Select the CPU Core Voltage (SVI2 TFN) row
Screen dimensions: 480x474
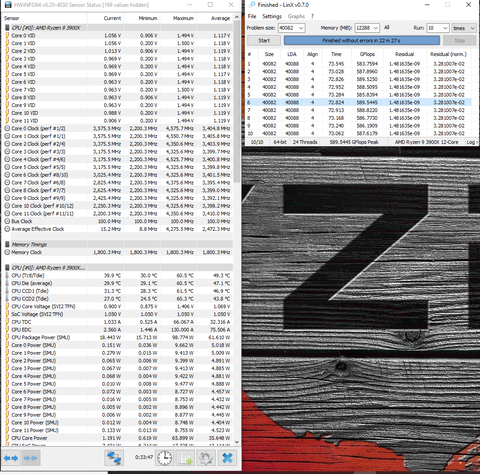click(118, 306)
